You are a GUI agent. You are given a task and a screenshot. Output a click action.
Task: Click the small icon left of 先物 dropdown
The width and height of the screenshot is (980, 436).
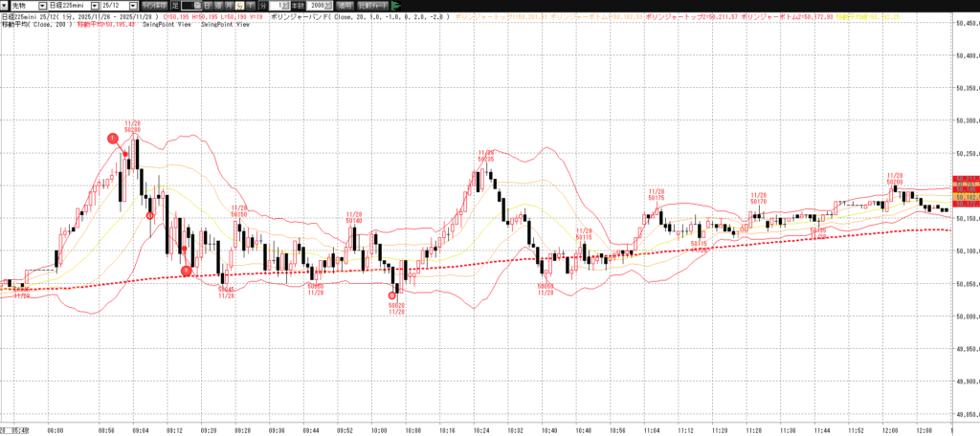point(4,6)
